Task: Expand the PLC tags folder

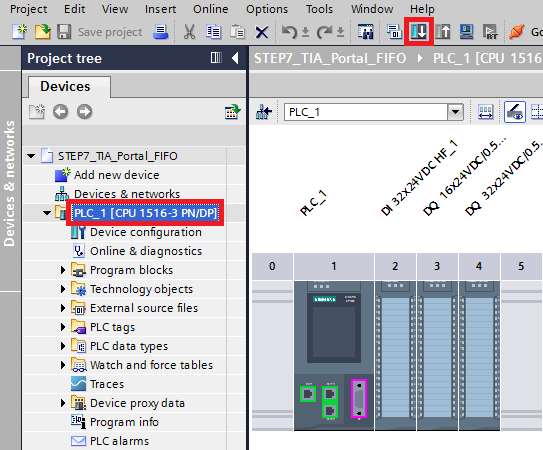Action: (63, 327)
